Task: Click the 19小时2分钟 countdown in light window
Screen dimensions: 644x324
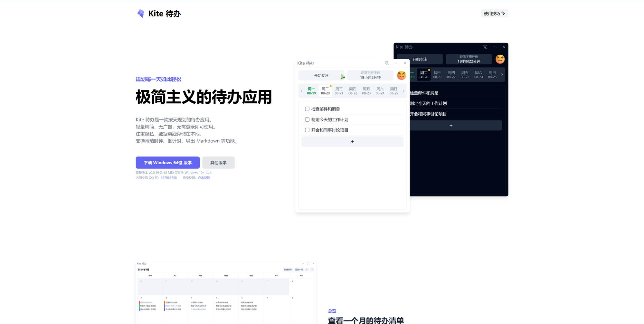Action: (x=370, y=75)
